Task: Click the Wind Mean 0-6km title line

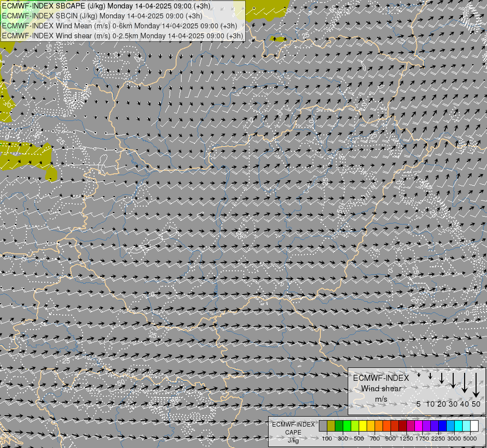Action: coord(119,26)
